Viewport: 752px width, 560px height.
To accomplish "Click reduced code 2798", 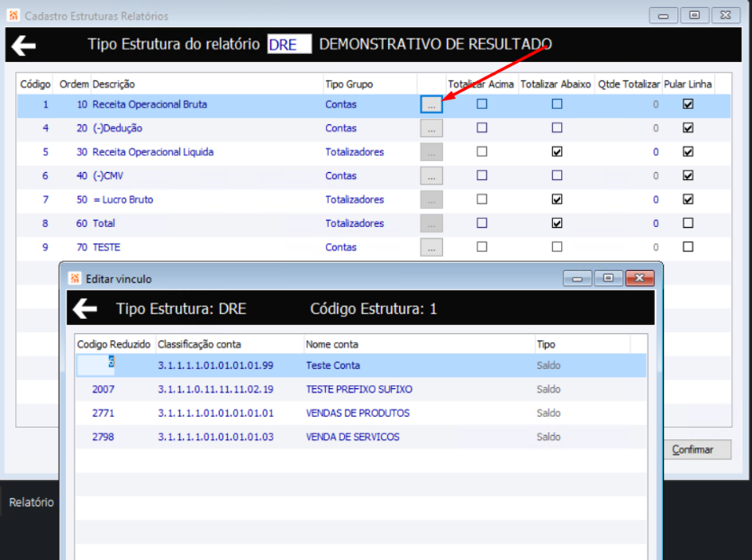I will pyautogui.click(x=103, y=437).
